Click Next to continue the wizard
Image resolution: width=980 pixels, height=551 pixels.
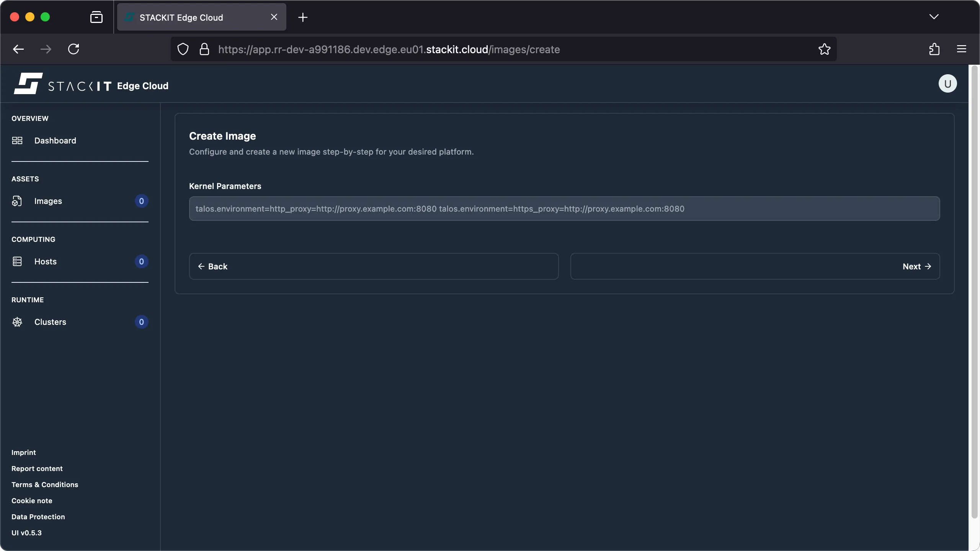(x=916, y=266)
